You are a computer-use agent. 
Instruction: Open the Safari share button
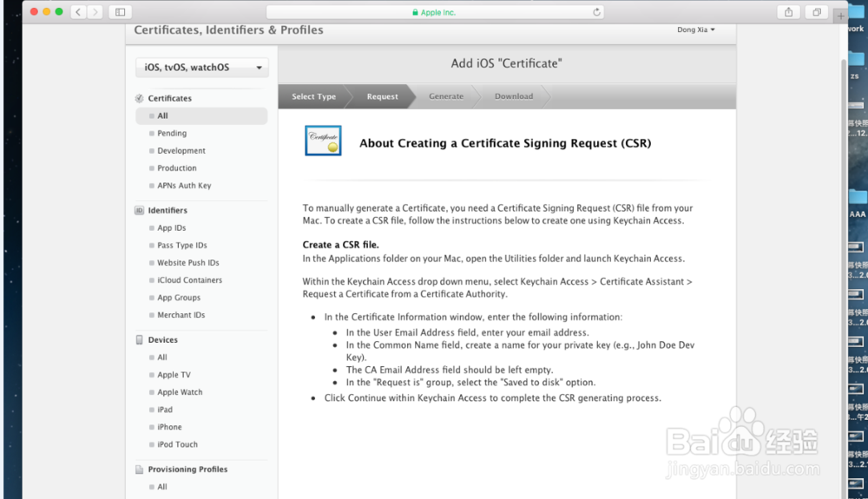tap(788, 11)
